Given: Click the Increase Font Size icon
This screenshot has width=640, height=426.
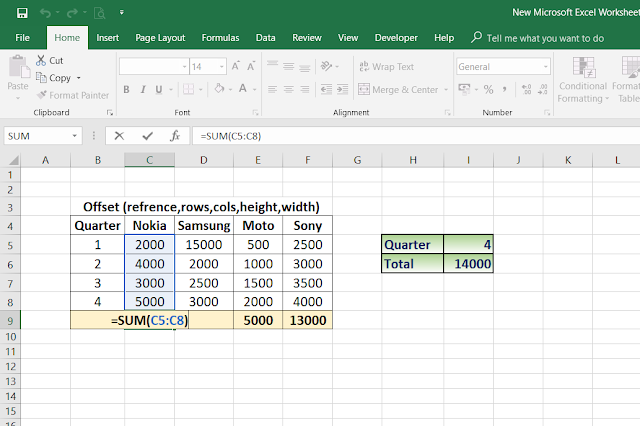Looking at the screenshot, I should click(x=236, y=66).
